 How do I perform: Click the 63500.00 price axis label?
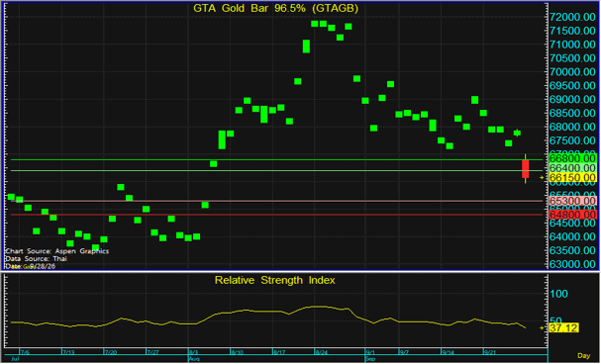click(572, 250)
